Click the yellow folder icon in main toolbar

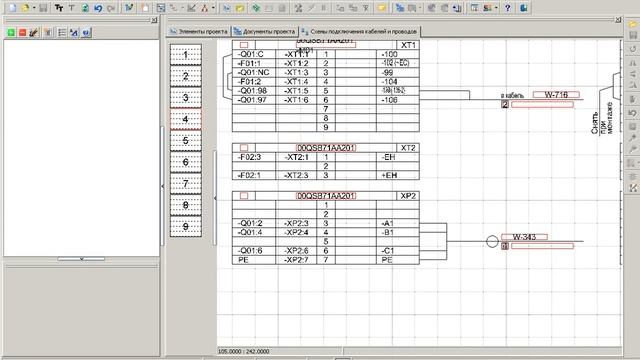[x=240, y=7]
